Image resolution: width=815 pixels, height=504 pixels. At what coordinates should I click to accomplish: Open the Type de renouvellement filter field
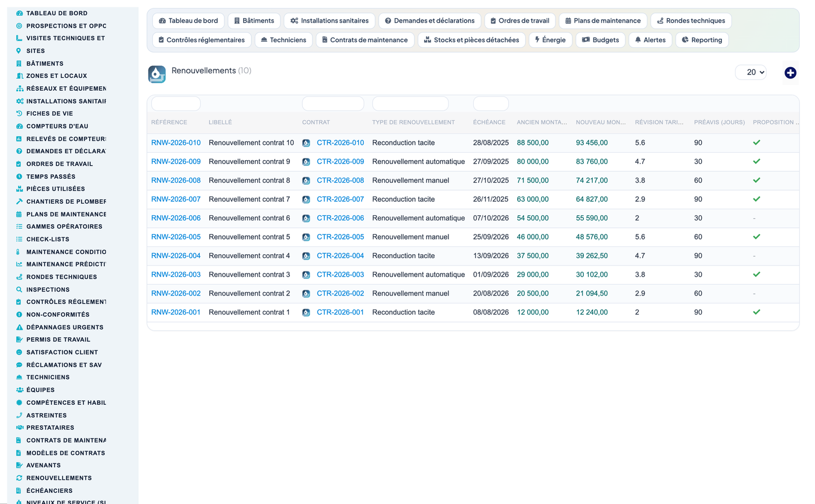[x=410, y=104]
